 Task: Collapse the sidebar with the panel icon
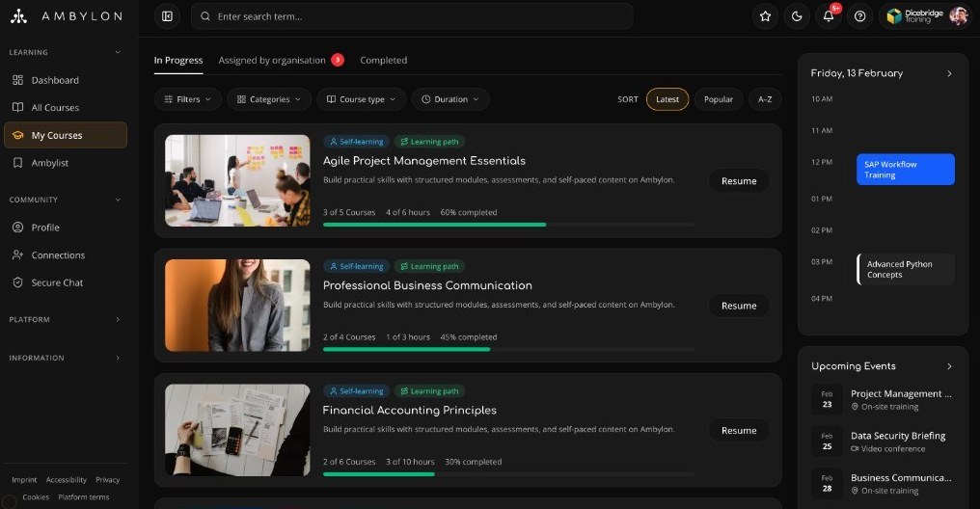(x=167, y=16)
